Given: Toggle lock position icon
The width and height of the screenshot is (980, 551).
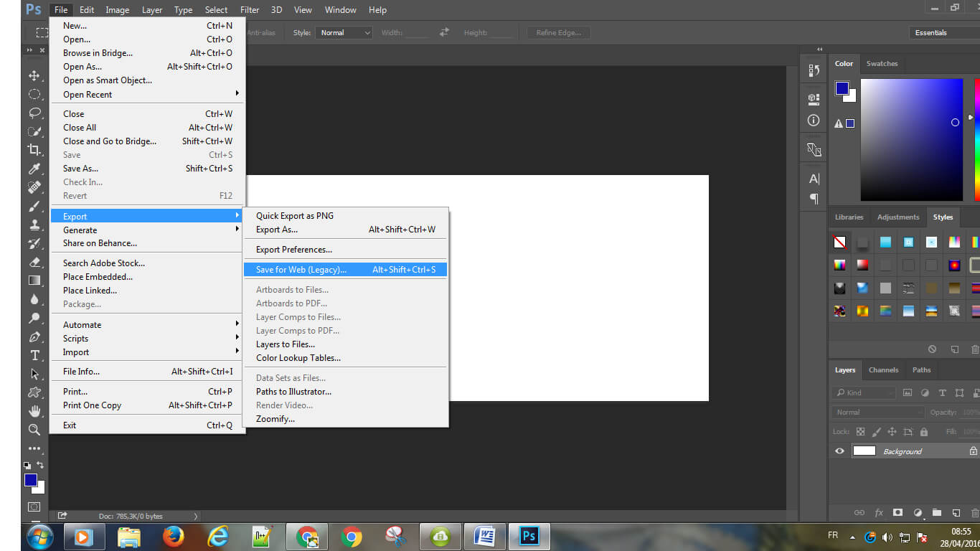Looking at the screenshot, I should [x=892, y=432].
